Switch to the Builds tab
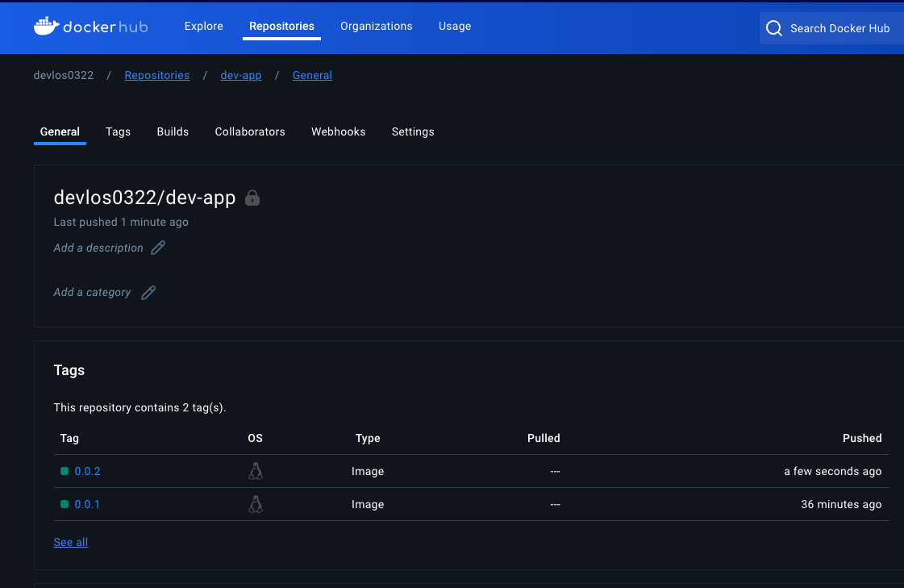Screen dimensions: 904x588 point(173,131)
